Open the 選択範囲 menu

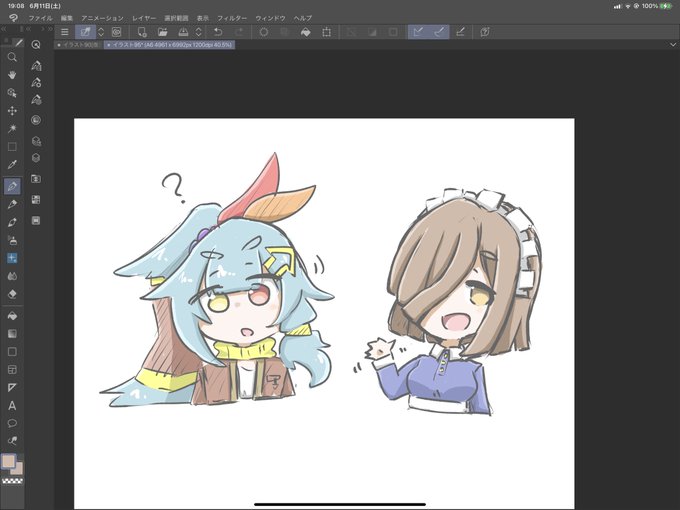(176, 18)
